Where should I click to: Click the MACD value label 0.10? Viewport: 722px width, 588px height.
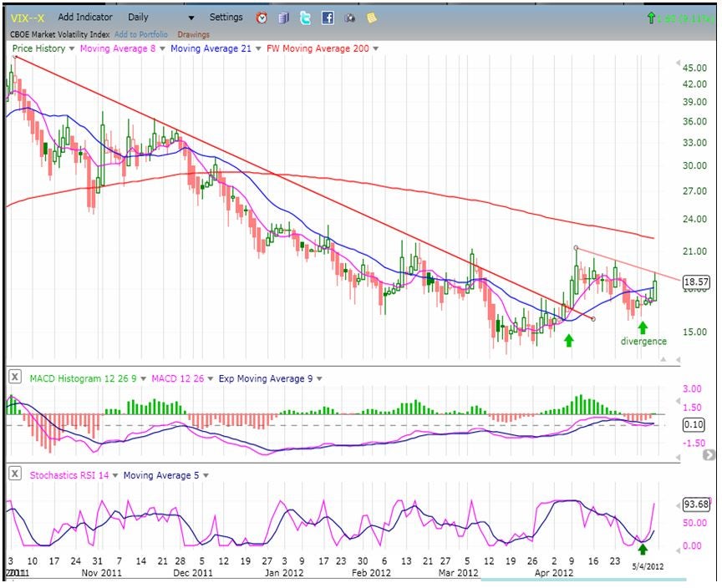pos(694,424)
